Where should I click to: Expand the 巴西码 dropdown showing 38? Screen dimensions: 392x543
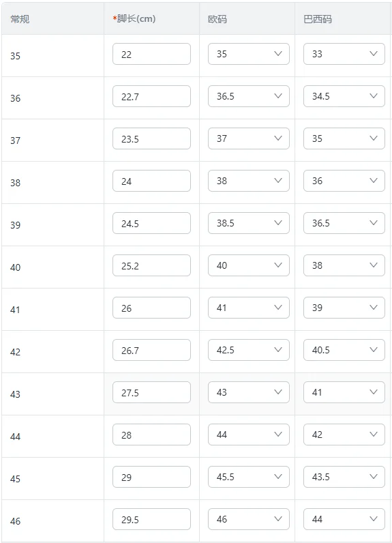(344, 265)
